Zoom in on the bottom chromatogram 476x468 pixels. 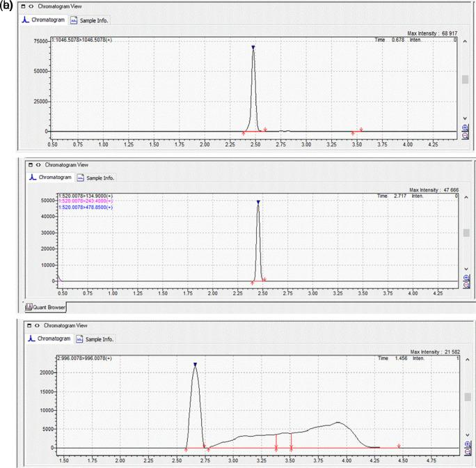pyautogui.click(x=467, y=444)
